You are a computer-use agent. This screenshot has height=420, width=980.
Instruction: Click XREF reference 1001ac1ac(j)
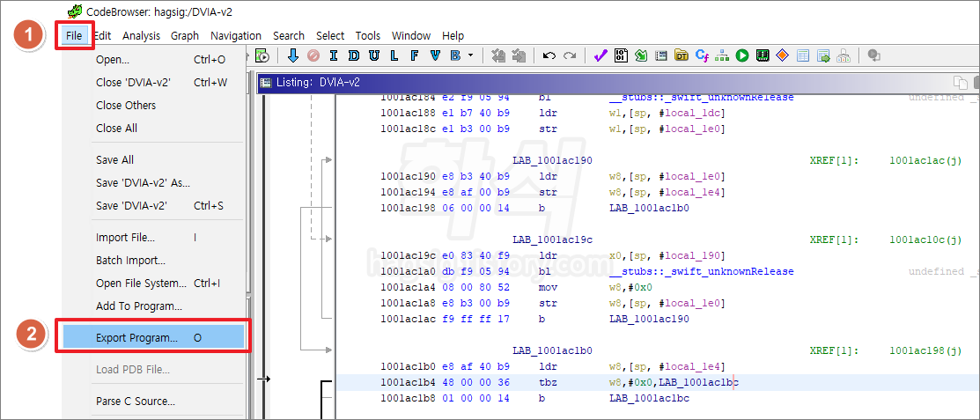pos(925,160)
